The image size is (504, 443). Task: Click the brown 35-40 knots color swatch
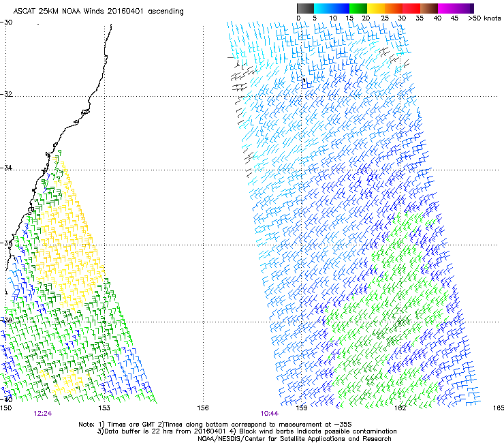coord(429,8)
